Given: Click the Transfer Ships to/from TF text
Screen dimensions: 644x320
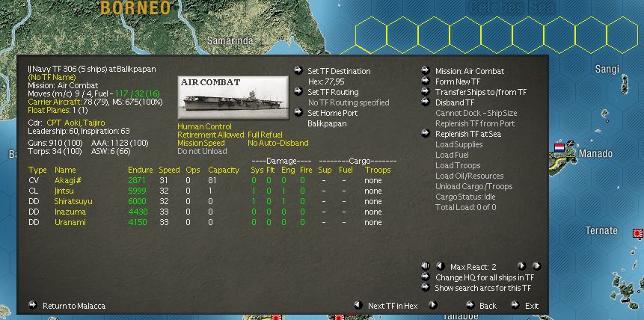Looking at the screenshot, I should [x=481, y=92].
